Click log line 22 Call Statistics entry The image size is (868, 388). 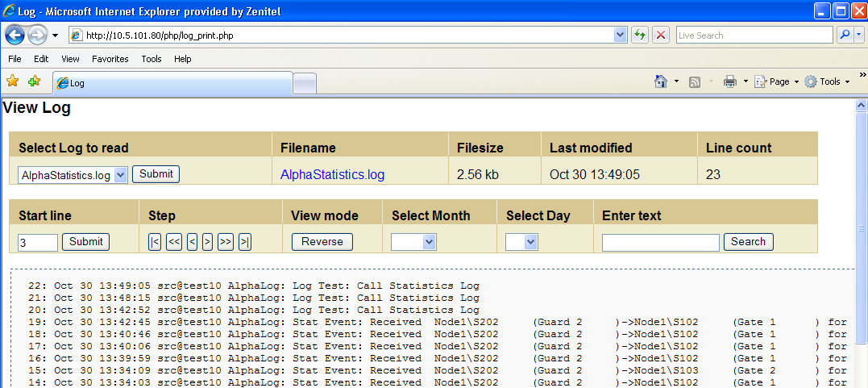pyautogui.click(x=254, y=286)
